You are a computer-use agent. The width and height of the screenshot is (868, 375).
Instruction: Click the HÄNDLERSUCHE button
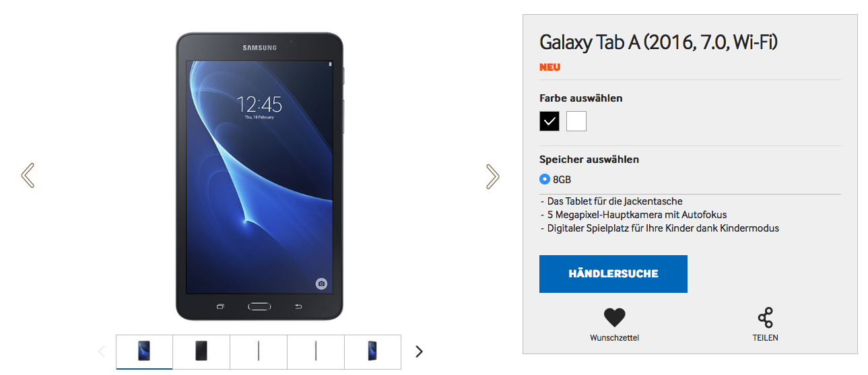[x=613, y=274]
